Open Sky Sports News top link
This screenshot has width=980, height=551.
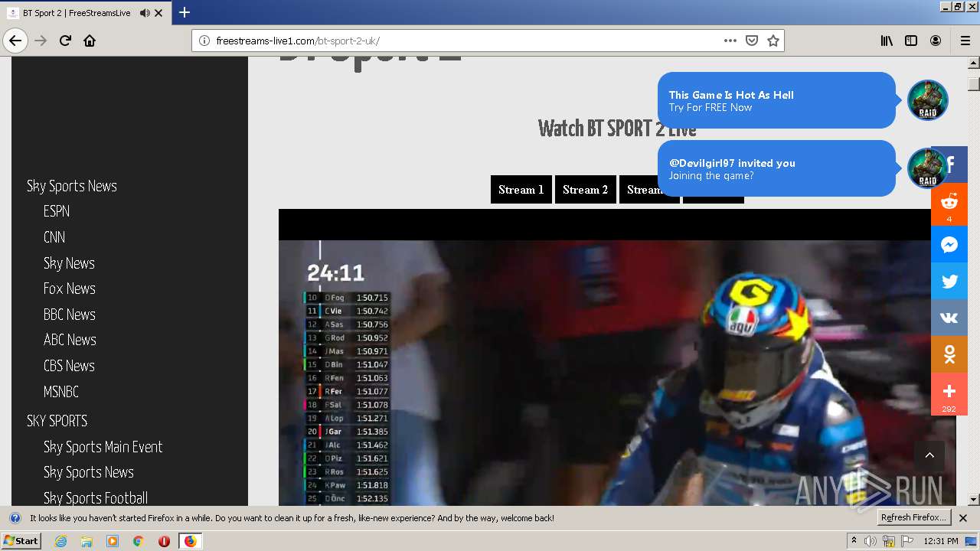pos(72,186)
